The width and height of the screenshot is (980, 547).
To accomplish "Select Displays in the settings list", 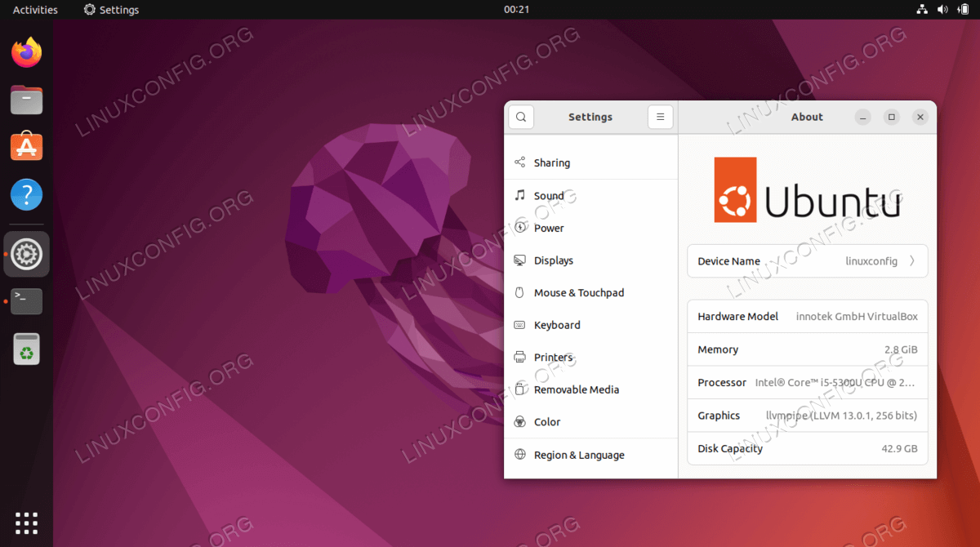I will 591,260.
